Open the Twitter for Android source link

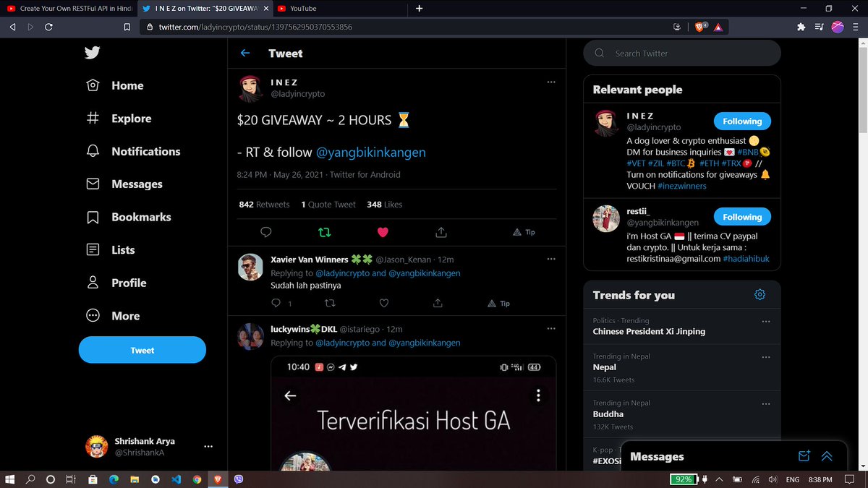point(366,174)
